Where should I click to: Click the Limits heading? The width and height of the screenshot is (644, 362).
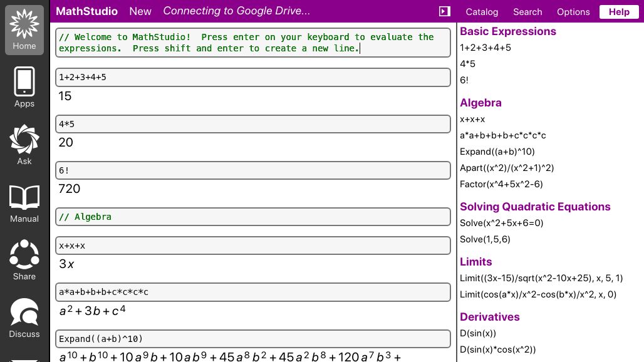pos(475,262)
